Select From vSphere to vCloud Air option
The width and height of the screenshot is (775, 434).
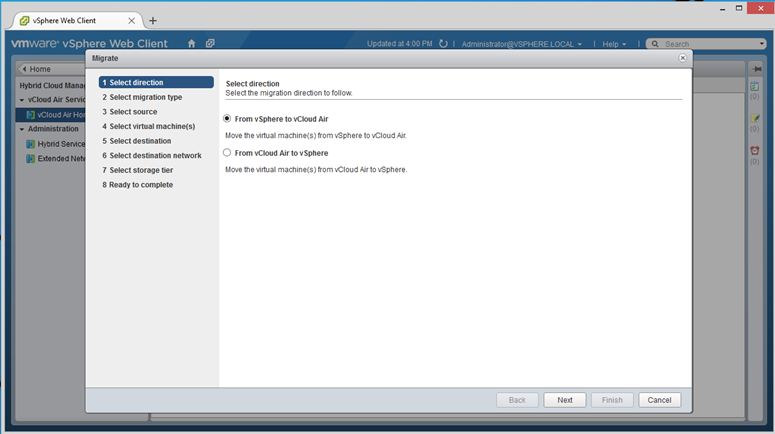point(227,119)
